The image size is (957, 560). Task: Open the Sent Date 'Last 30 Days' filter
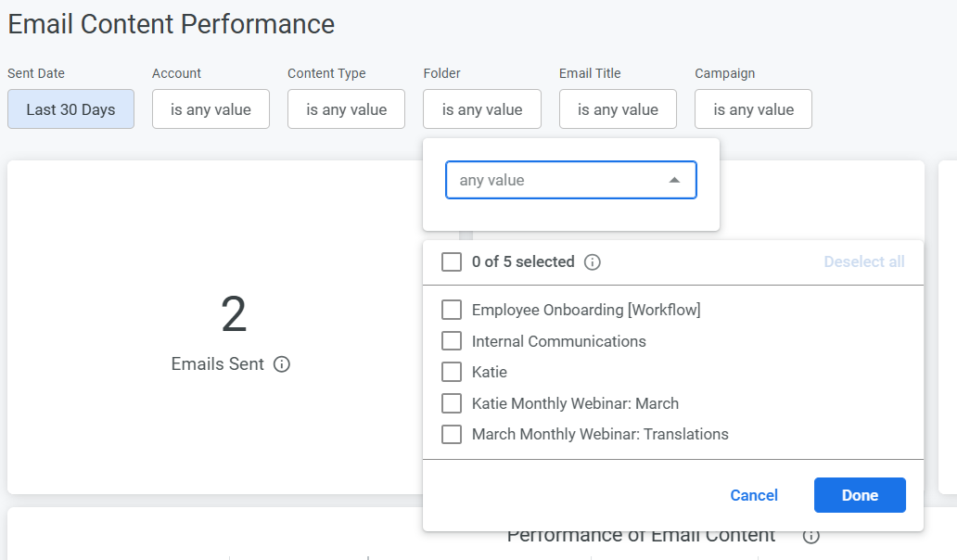70,109
